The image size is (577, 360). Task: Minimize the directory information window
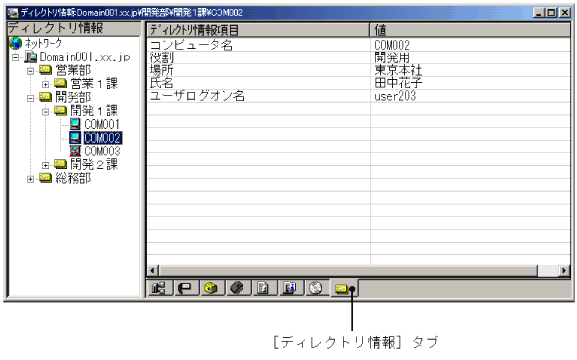(539, 13)
